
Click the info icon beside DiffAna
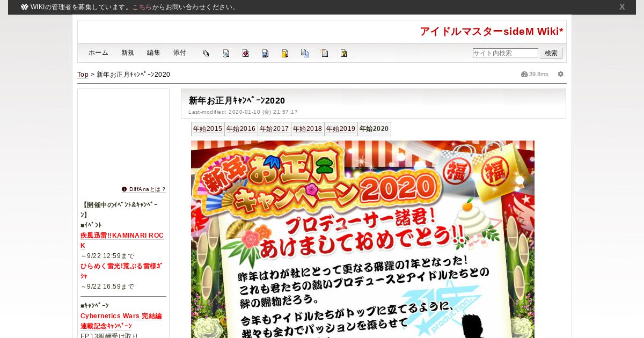(x=125, y=189)
